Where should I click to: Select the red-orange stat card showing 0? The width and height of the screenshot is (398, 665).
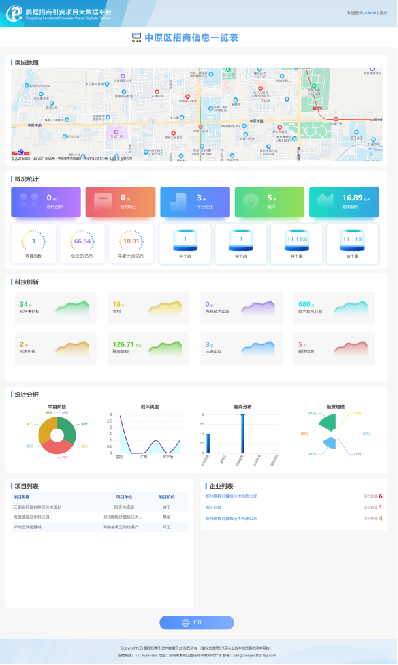pyautogui.click(x=121, y=202)
